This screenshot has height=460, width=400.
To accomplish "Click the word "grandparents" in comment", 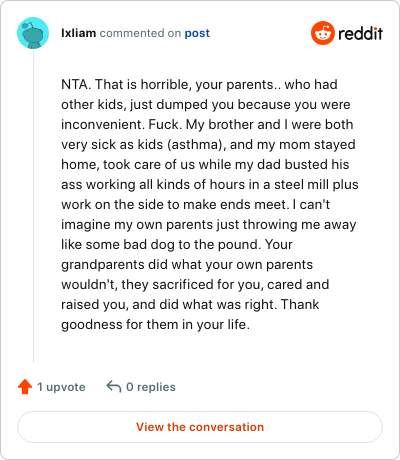I will click(103, 265).
